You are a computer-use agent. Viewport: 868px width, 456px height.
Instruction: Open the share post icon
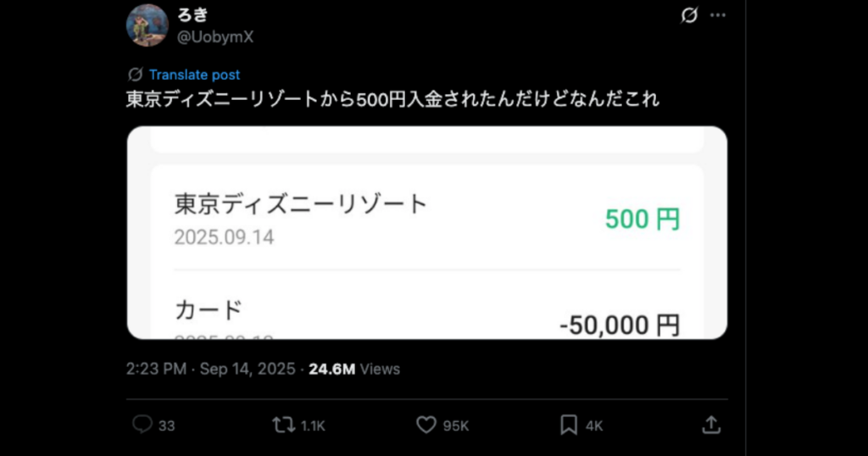(x=712, y=425)
